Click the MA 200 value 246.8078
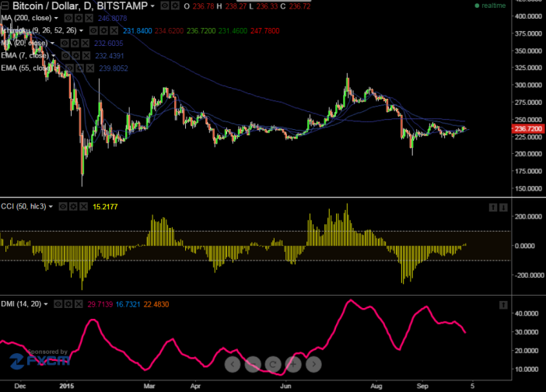 click(113, 18)
